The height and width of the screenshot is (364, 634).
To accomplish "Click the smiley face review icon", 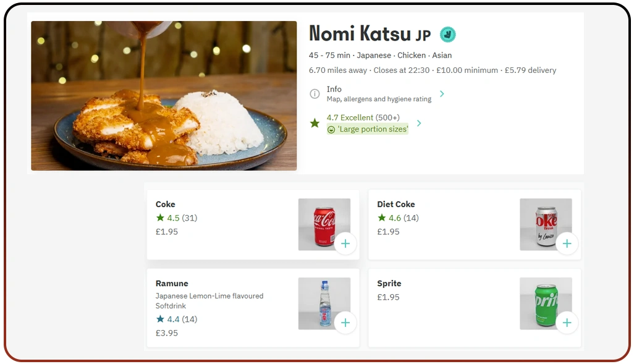I will pos(331,130).
